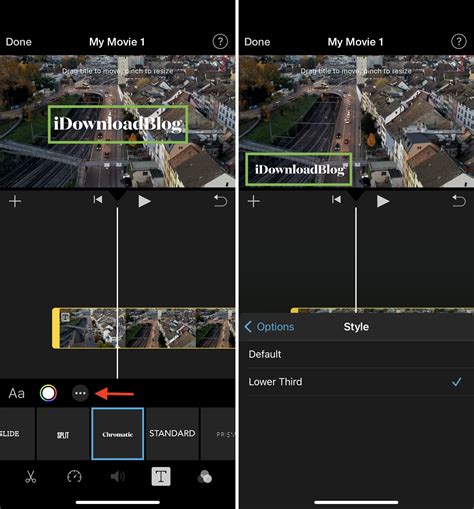Undo last action in left screen
Screen dimensions: 474x509
220,201
